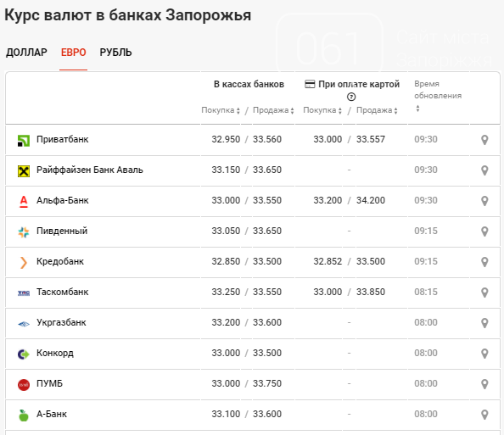Click Приватбанк card sale rate 33.557
504x435 pixels.
pyautogui.click(x=370, y=139)
